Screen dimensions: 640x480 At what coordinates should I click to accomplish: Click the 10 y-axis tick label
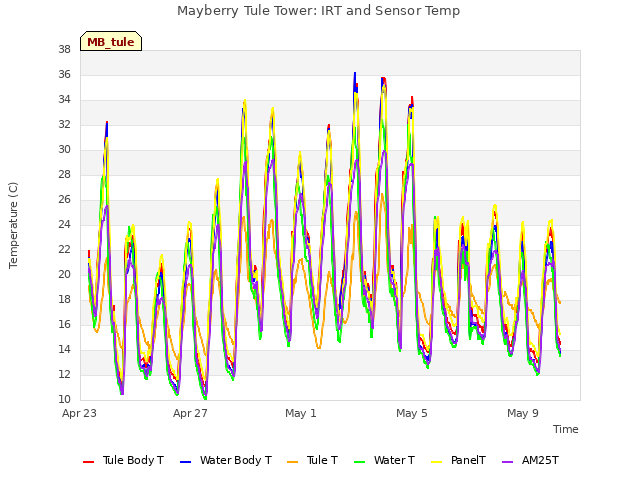[64, 400]
